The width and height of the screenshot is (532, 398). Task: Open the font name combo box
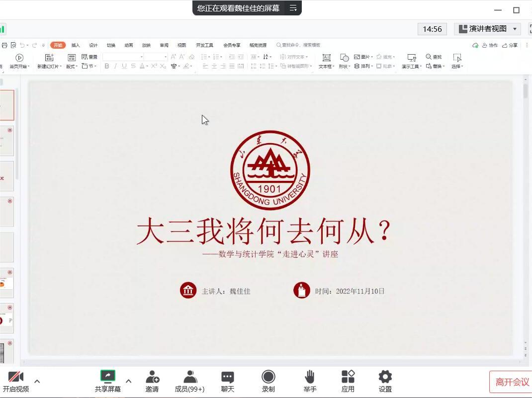pos(122,57)
